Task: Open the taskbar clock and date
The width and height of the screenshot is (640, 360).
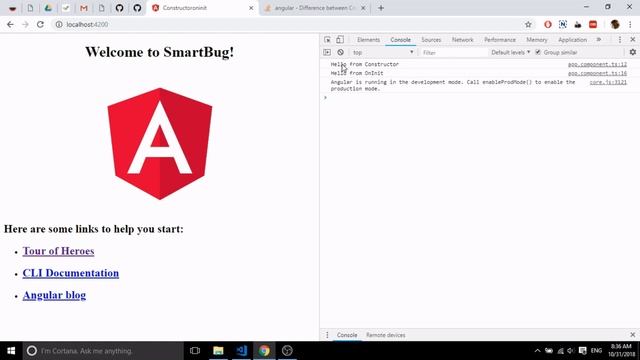Action: [621, 350]
